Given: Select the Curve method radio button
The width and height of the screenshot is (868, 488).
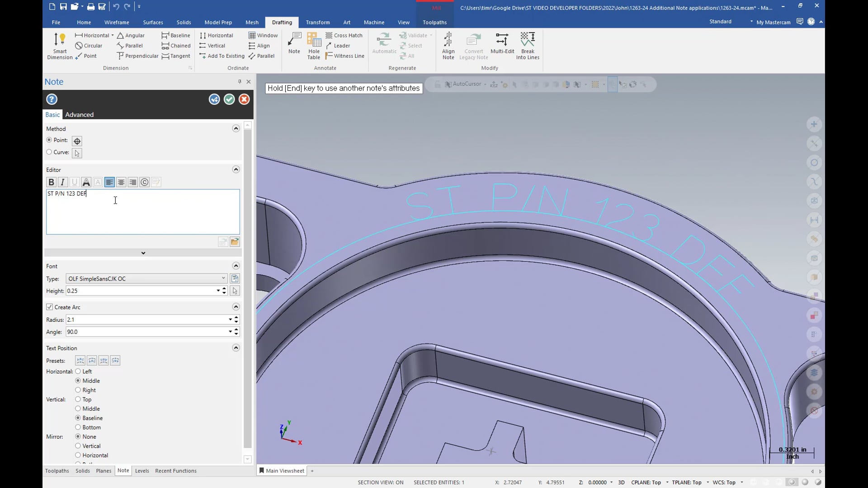Looking at the screenshot, I should point(49,152).
